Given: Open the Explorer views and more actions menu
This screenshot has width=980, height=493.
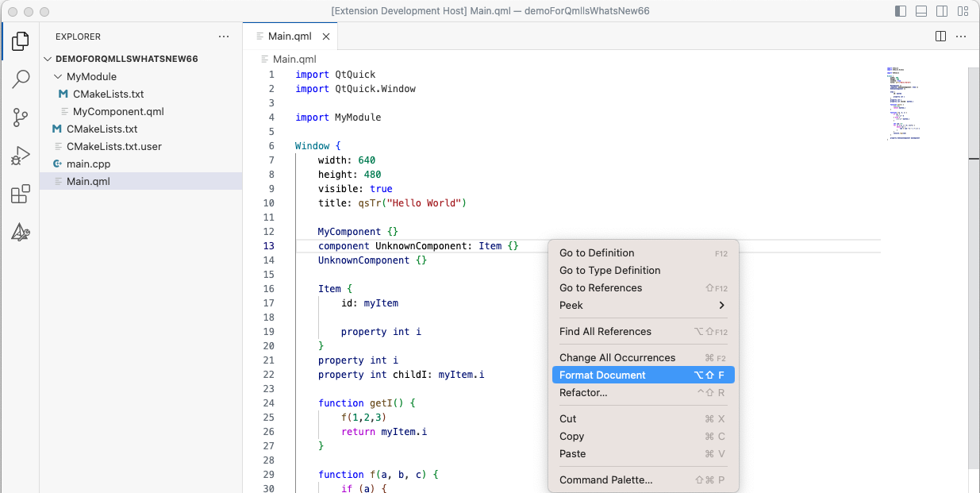Looking at the screenshot, I should [223, 36].
